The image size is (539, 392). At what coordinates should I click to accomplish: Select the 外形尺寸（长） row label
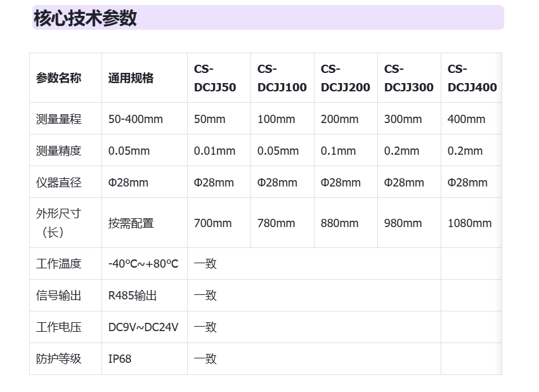[58, 223]
